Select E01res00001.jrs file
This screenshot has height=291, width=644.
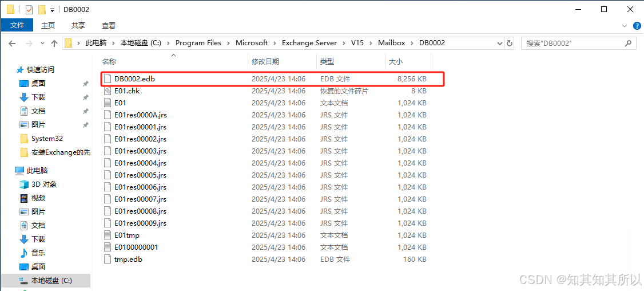click(x=140, y=127)
